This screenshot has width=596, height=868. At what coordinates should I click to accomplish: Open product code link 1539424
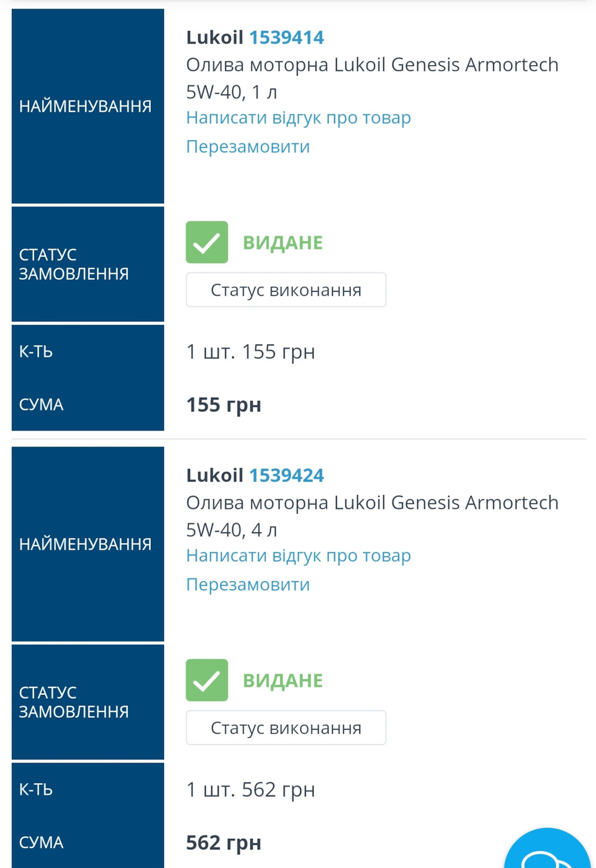[x=286, y=476]
